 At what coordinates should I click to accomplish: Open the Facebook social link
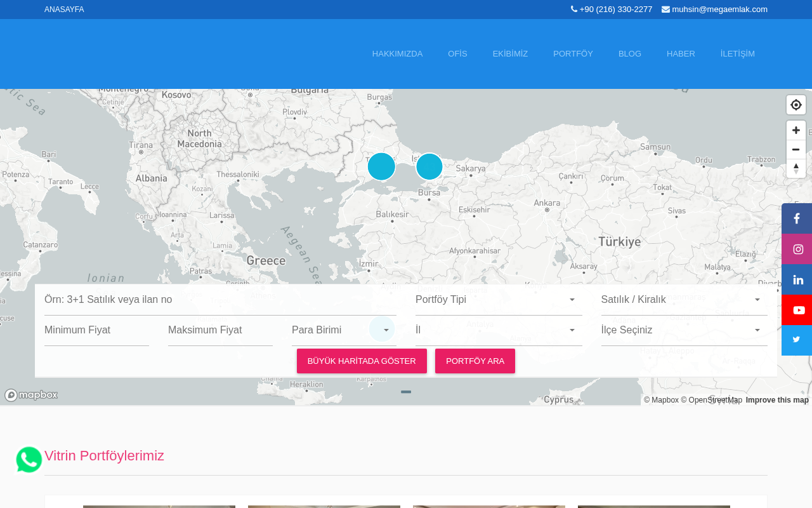click(x=797, y=218)
